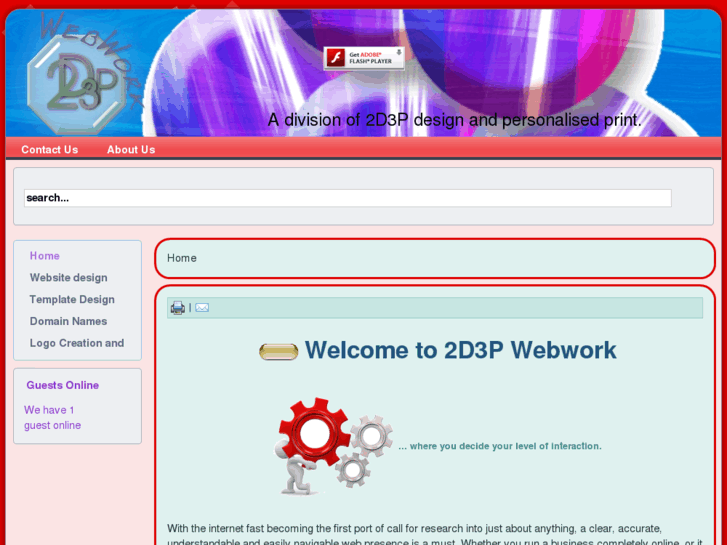Screen dimensions: 727x545
Task: Click the Guests Online heading
Action: point(63,385)
